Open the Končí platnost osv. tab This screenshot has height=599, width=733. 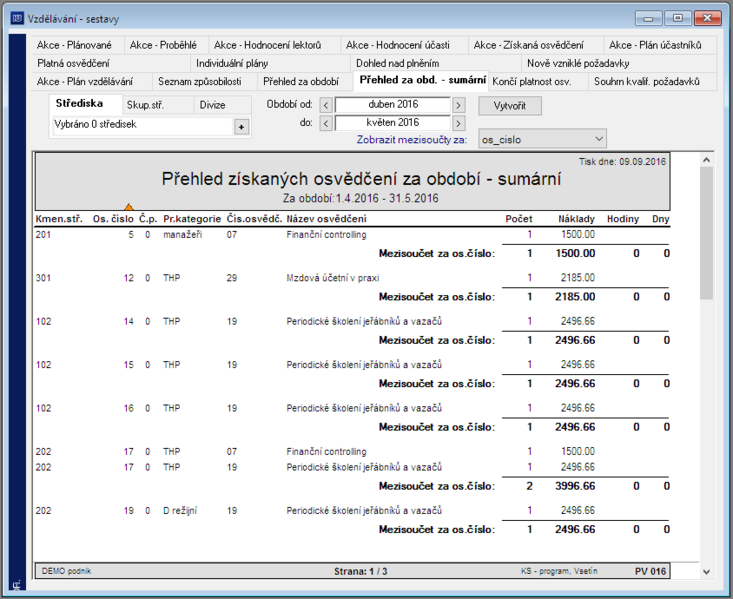[x=532, y=81]
